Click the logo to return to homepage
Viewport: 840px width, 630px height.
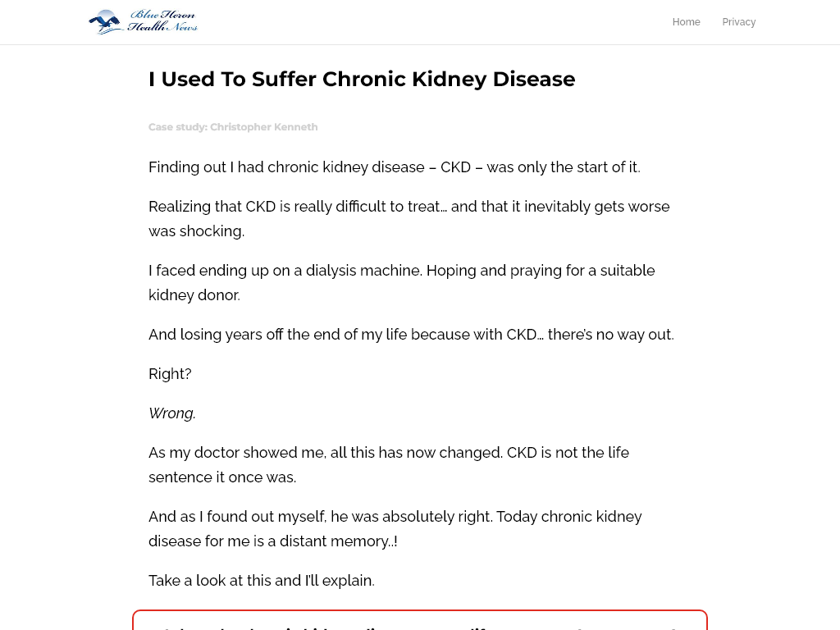(142, 22)
